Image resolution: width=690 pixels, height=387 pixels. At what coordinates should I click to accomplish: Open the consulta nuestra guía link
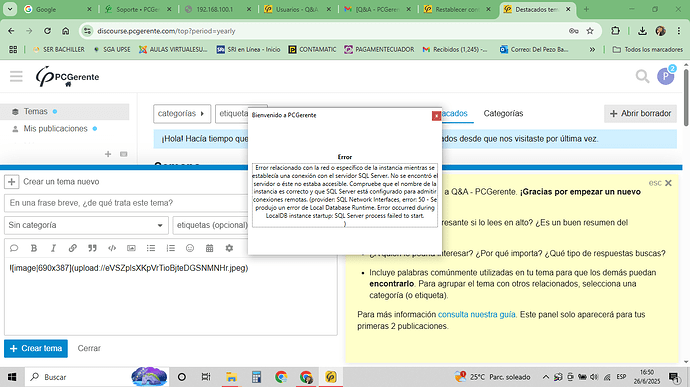(x=476, y=314)
